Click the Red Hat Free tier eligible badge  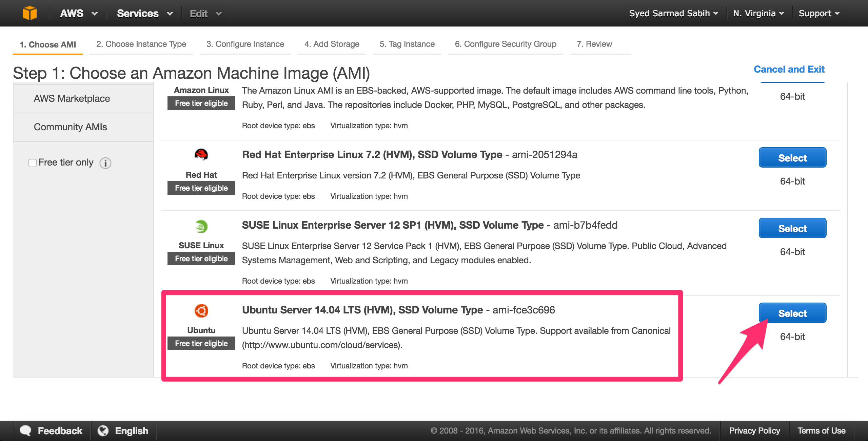(201, 188)
